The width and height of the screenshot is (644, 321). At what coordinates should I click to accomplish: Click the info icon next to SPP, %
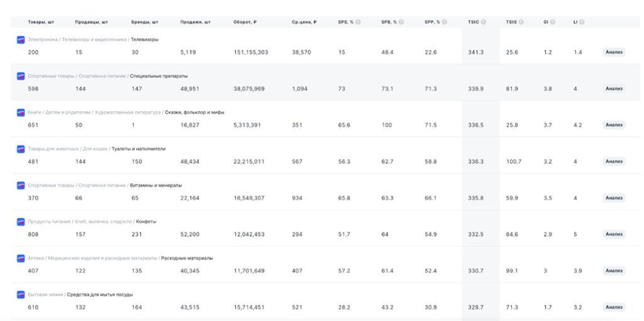coord(444,22)
